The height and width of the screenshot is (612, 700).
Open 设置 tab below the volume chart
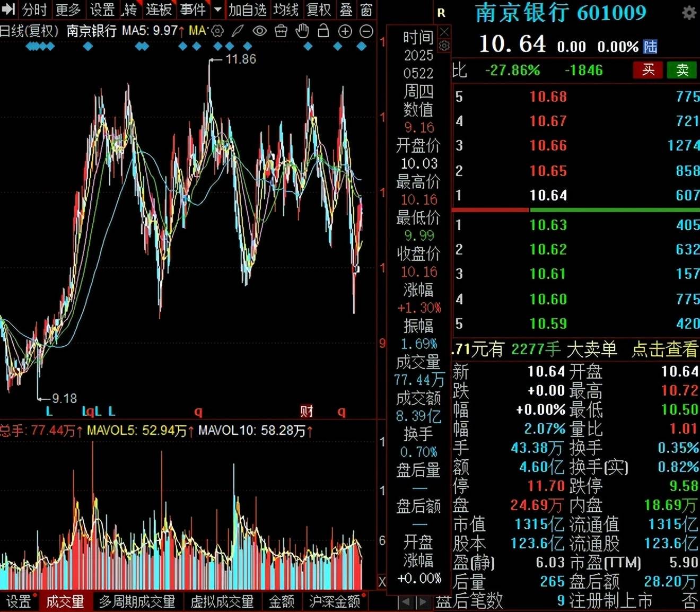point(19,601)
